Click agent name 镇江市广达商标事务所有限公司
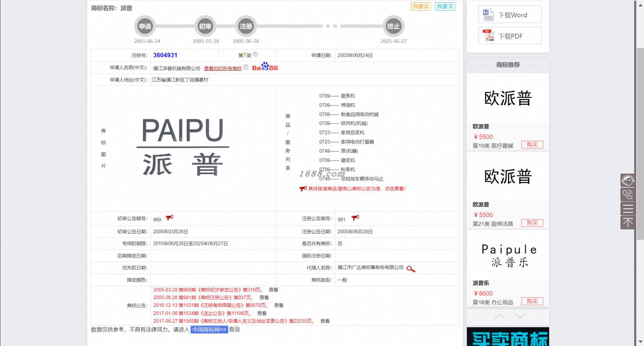This screenshot has height=346, width=644. (370, 268)
